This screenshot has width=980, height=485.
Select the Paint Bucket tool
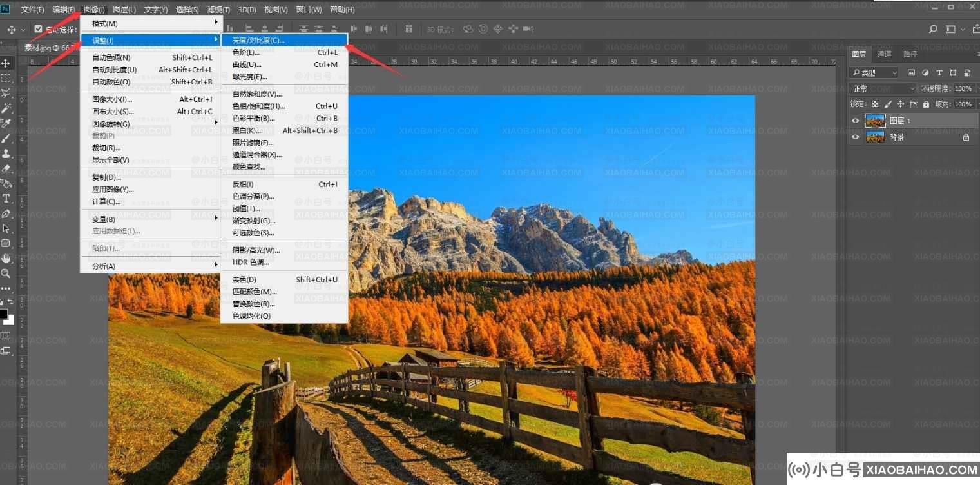(x=6, y=183)
